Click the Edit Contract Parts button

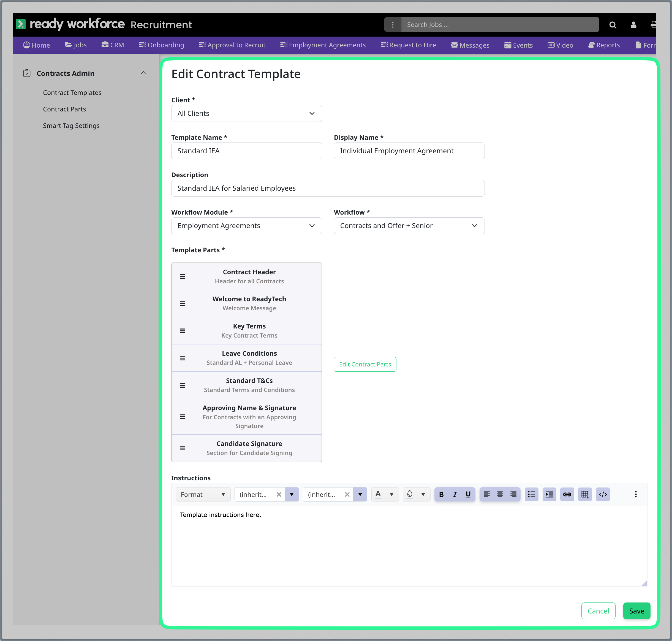coord(365,364)
